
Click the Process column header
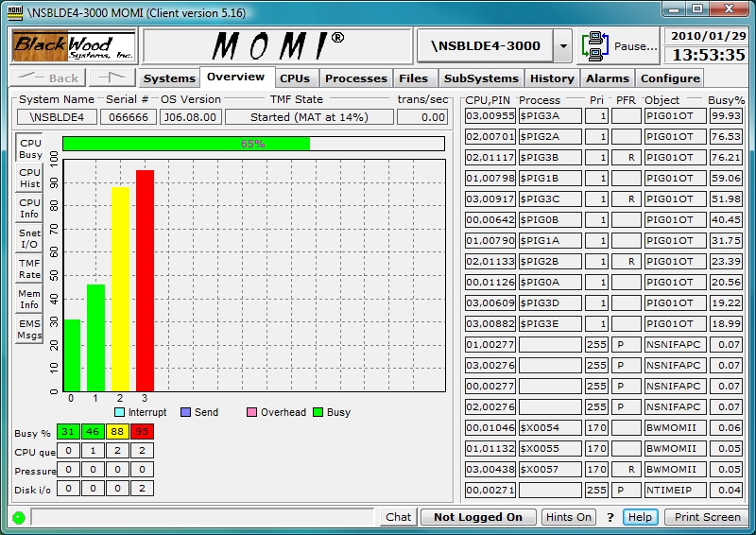540,99
